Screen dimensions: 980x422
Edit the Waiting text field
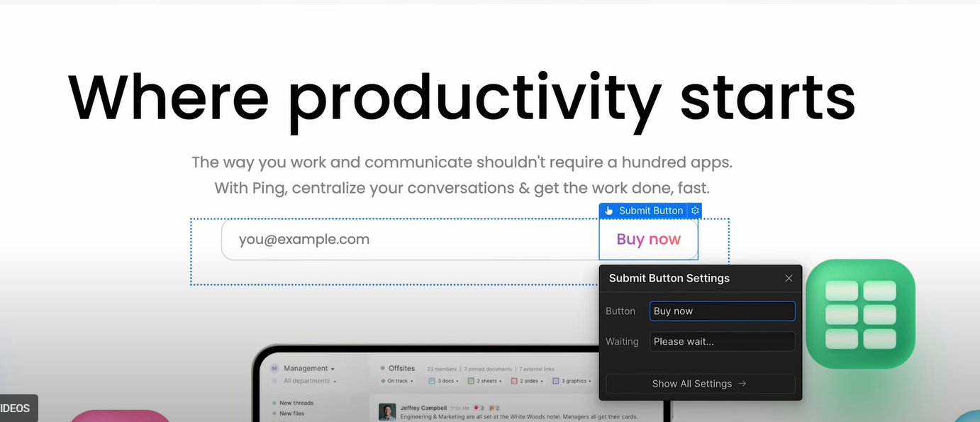pos(723,341)
